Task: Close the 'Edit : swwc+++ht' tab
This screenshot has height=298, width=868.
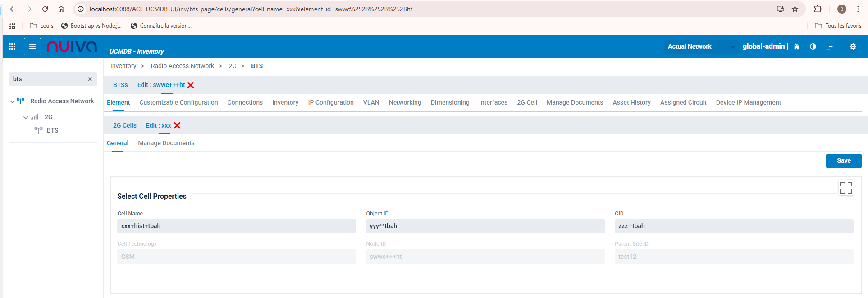Action: tap(191, 85)
